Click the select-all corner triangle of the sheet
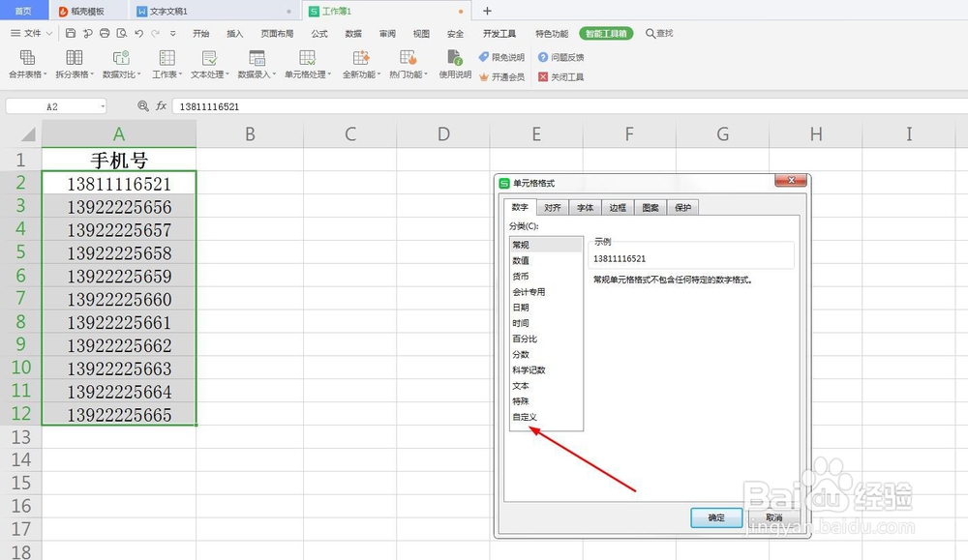 (x=28, y=133)
